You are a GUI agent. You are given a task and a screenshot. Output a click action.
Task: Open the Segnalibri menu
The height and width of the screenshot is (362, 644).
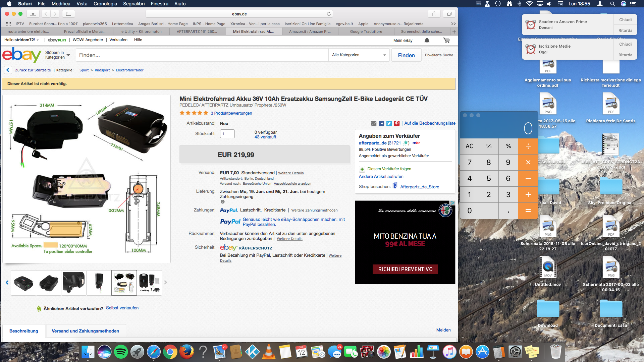134,4
